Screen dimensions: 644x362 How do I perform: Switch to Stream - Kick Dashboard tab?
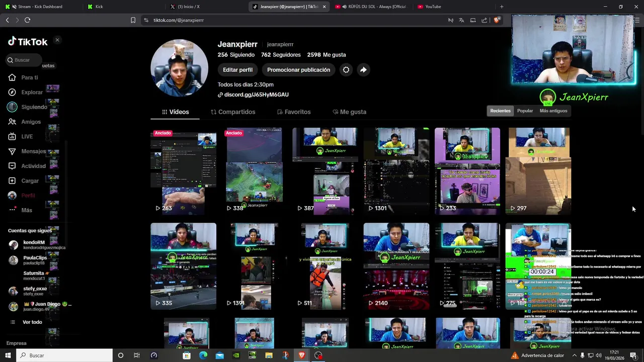[40, 7]
